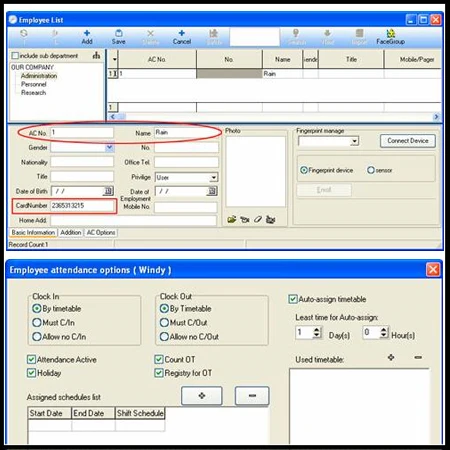Select OUR COMPANY root node
Viewport: 450px width, 450px height.
[32, 67]
